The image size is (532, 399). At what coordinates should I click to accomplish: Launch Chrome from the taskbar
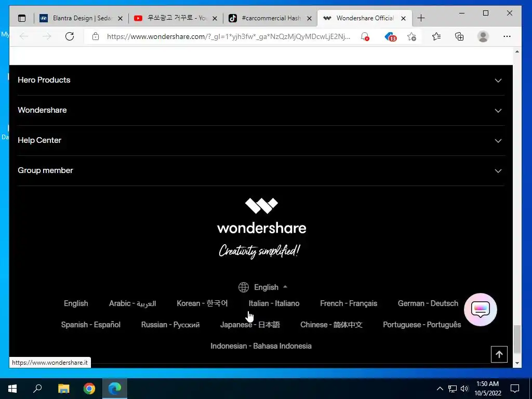coord(89,389)
